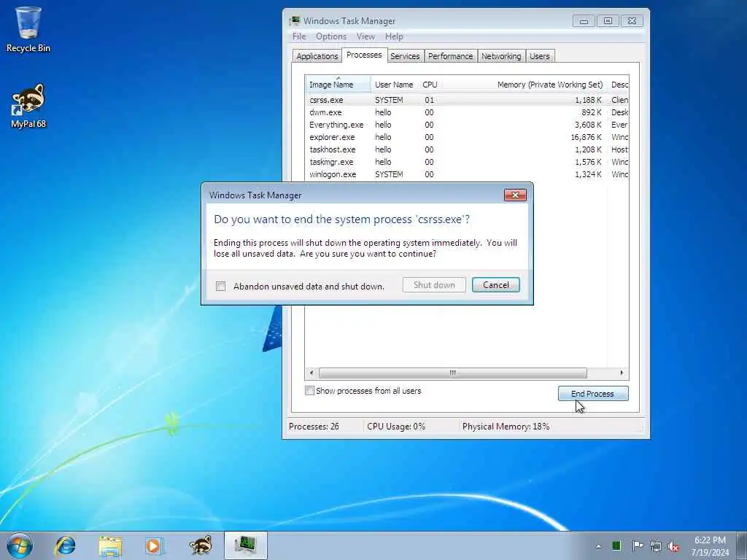Open the clock showing 6:22 PM

(710, 546)
